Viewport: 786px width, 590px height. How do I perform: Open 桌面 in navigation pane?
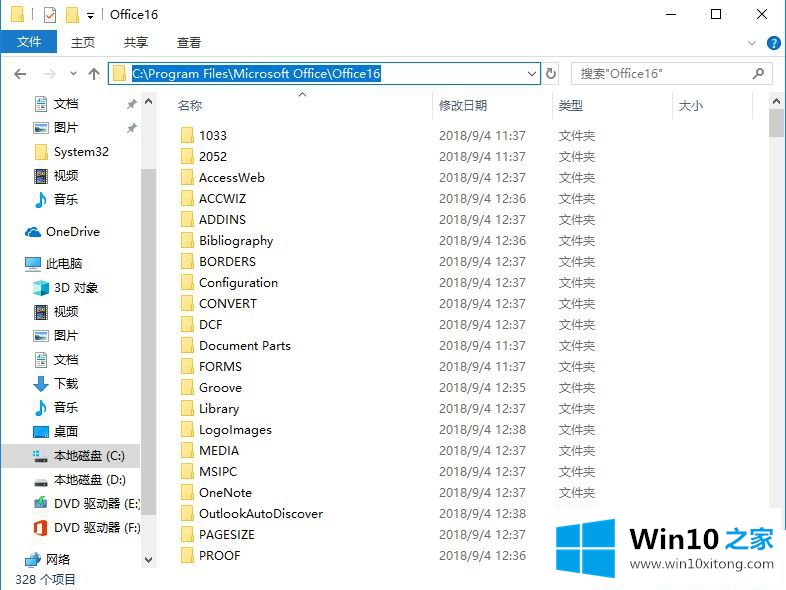coord(66,432)
